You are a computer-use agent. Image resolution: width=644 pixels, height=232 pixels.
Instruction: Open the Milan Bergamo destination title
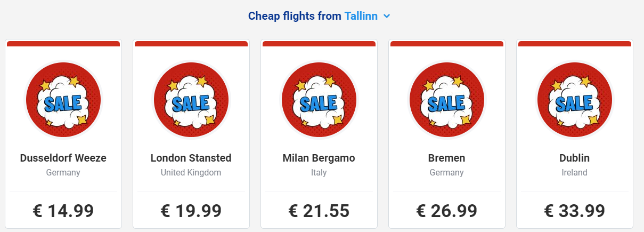coord(319,158)
